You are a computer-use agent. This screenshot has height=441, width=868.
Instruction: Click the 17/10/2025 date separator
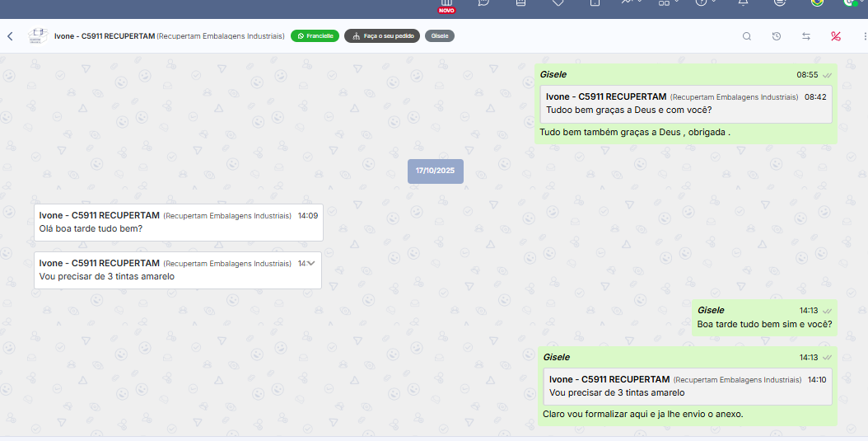point(435,171)
